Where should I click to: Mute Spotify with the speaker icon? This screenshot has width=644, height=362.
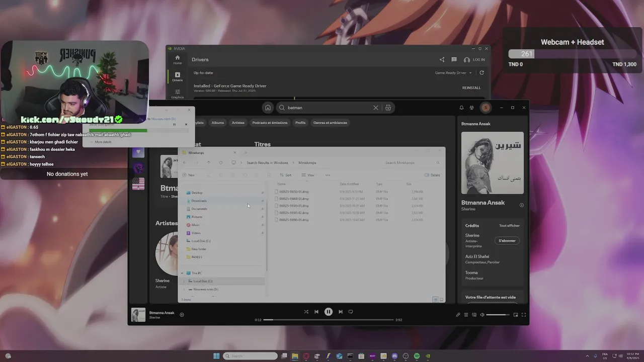pos(482,315)
